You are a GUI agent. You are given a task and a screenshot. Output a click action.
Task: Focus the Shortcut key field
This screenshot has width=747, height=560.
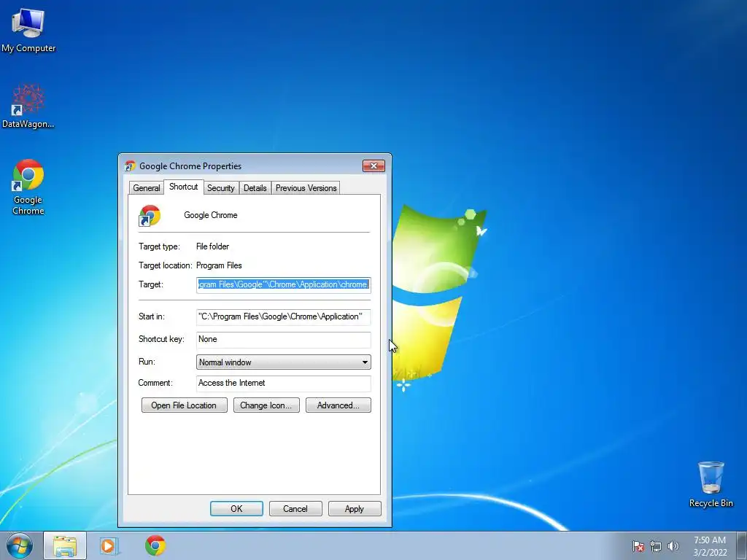point(284,340)
